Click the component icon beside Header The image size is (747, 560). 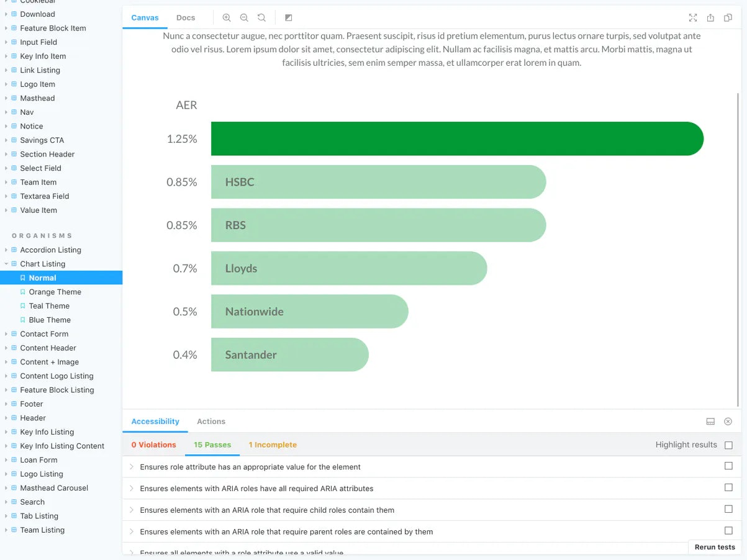tap(14, 418)
